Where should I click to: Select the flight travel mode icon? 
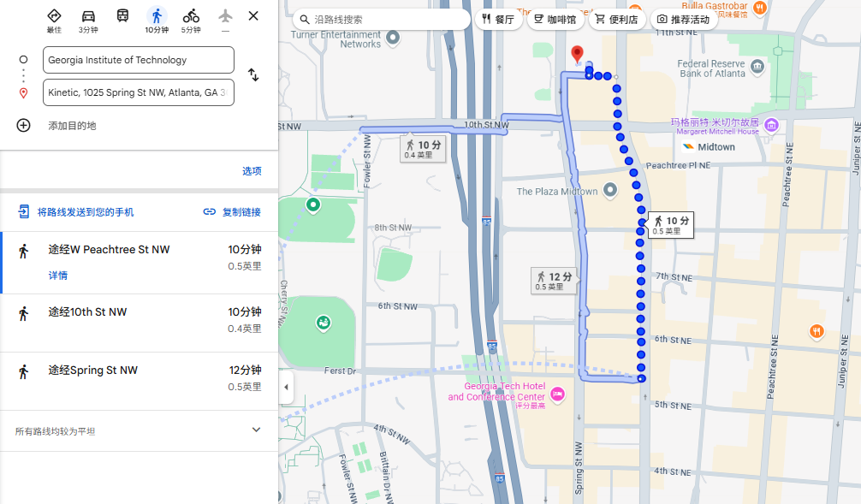click(x=225, y=16)
